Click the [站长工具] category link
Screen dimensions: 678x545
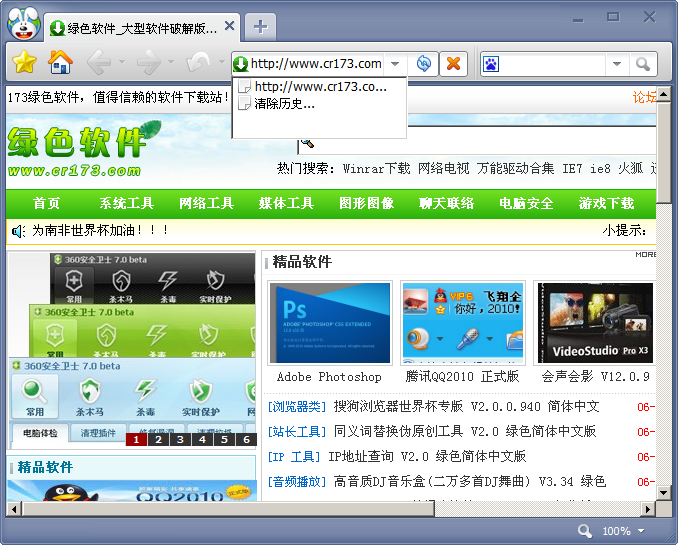coord(297,432)
